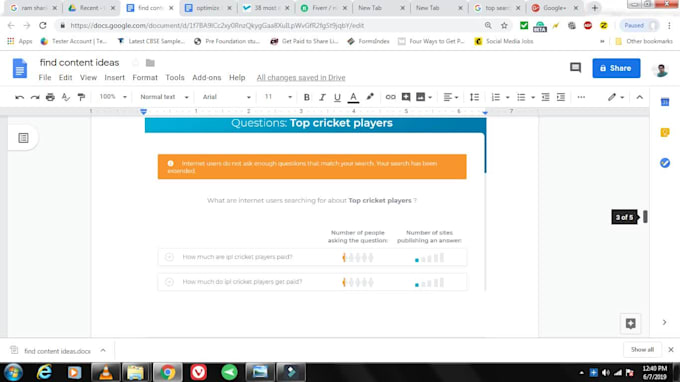Open the Normal text style dropdown
Image resolution: width=680 pixels, height=382 pixels.
click(164, 97)
